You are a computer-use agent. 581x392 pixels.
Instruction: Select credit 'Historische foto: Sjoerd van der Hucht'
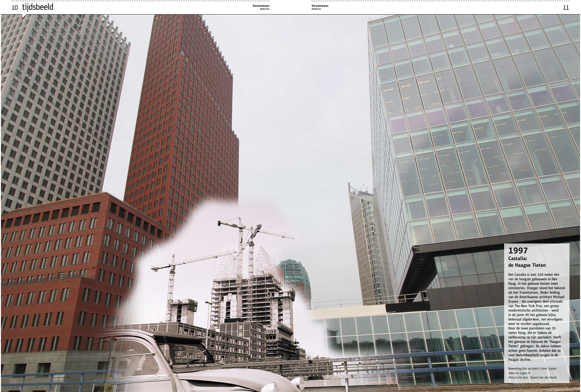tap(532, 377)
